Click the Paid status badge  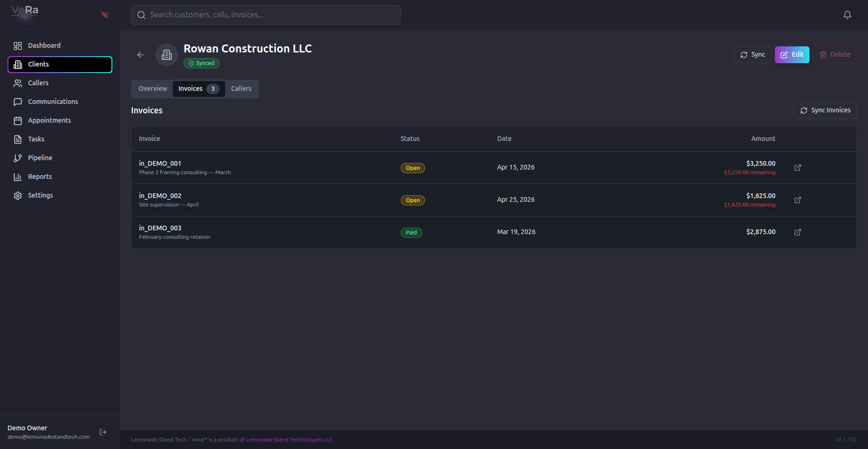tap(412, 233)
